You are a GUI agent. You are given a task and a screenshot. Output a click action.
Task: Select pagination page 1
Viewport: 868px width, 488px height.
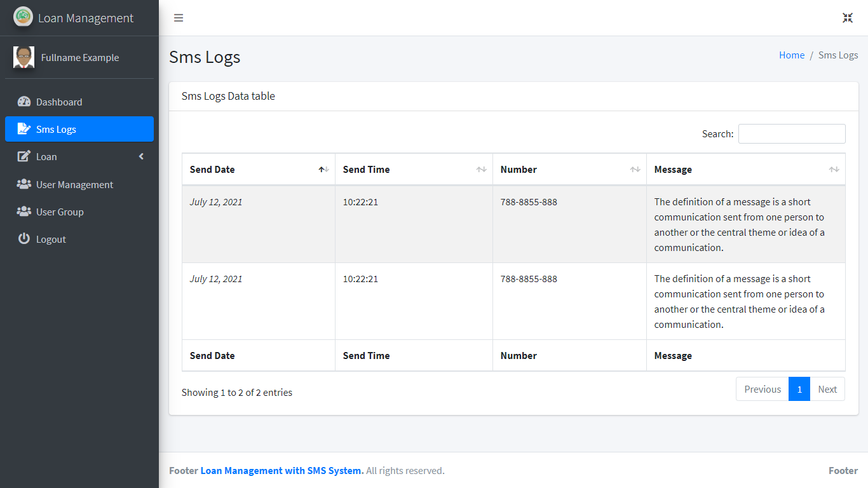pyautogui.click(x=799, y=389)
